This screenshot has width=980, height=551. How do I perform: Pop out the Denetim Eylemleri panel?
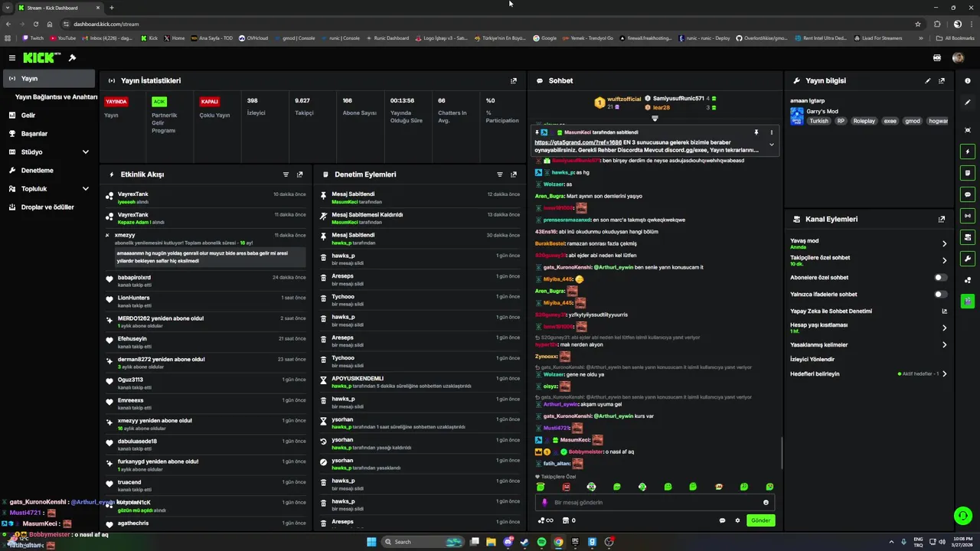click(x=514, y=174)
